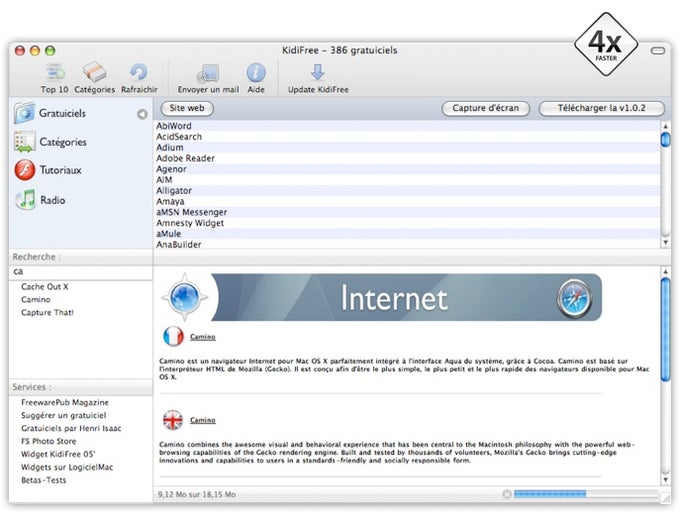Screen dimensions: 680x515
Task: Click the description pane scroll down arrow
Action: [665, 479]
